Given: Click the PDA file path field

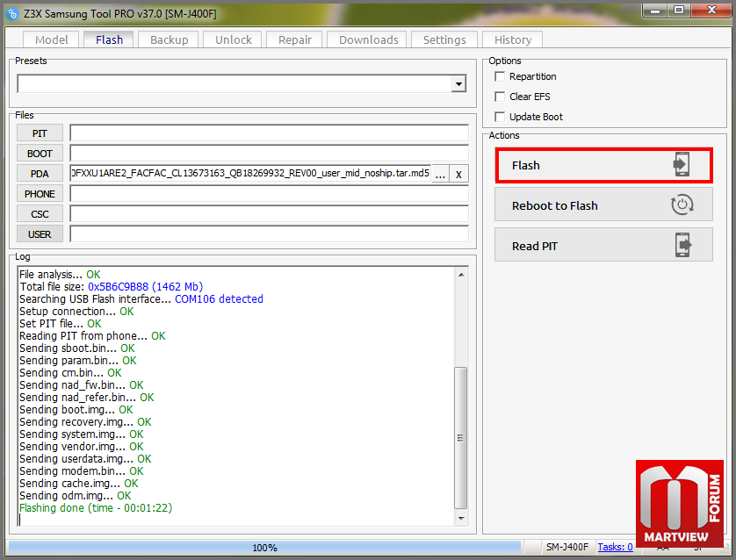Looking at the screenshot, I should coord(250,174).
